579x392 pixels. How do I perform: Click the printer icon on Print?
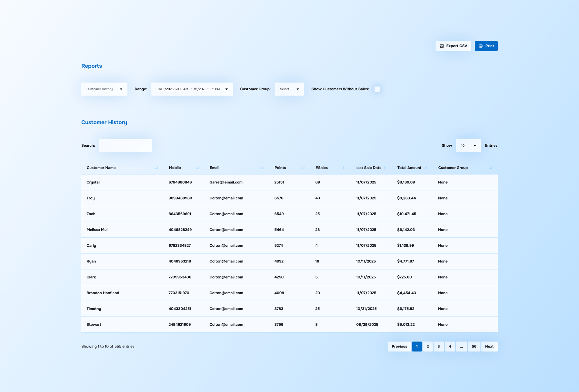[x=481, y=46]
